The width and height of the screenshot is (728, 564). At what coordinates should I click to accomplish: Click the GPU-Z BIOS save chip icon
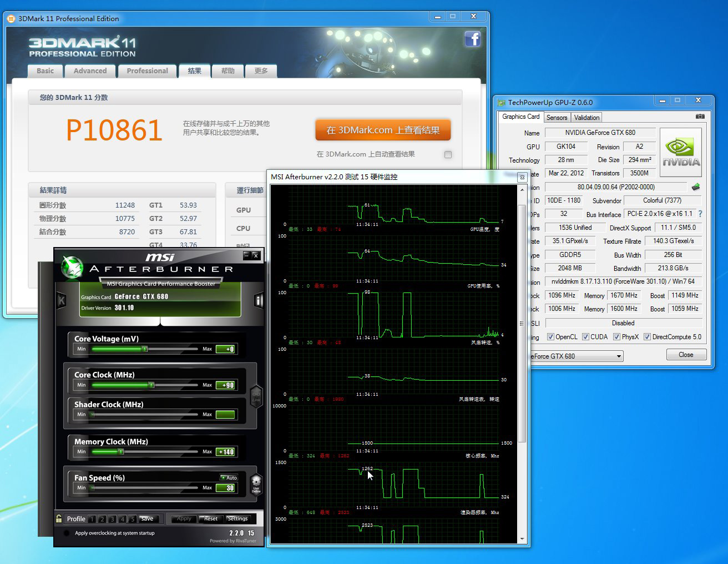[x=696, y=187]
